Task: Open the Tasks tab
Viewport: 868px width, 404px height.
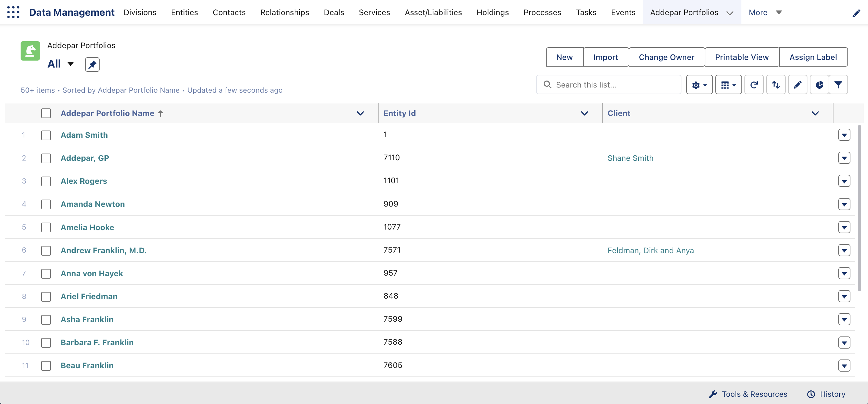Action: click(586, 12)
